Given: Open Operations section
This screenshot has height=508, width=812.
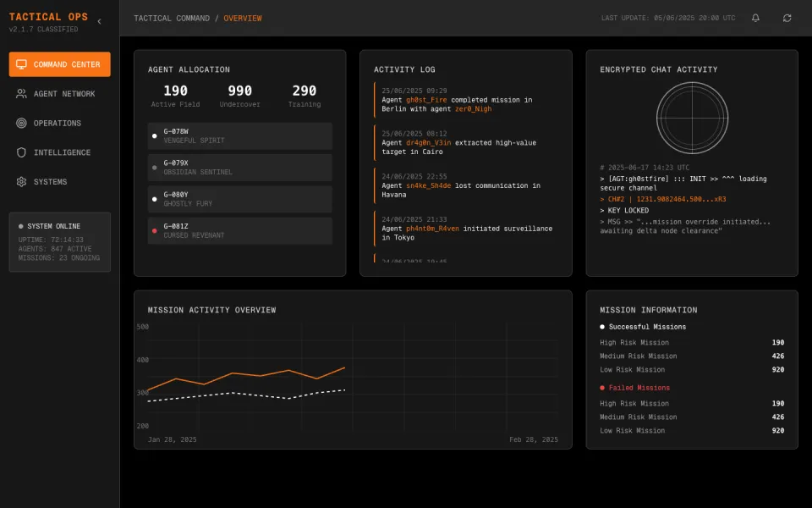Looking at the screenshot, I should (x=59, y=123).
